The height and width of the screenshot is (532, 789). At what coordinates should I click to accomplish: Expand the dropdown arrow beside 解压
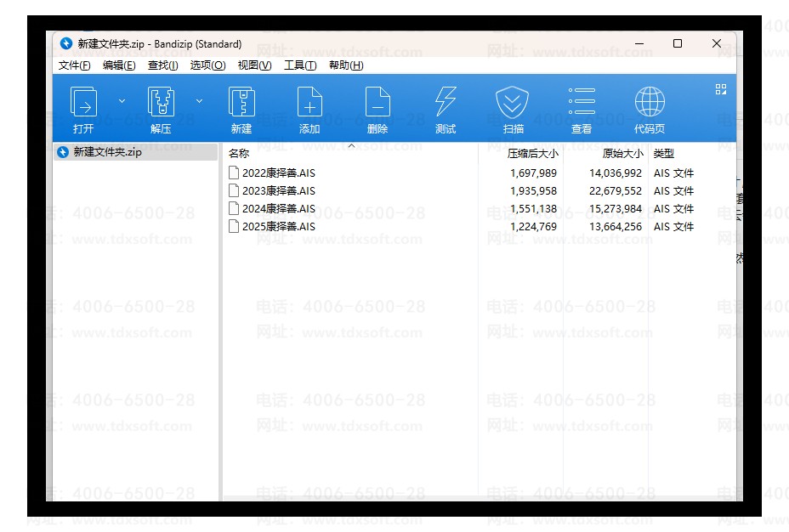(x=200, y=101)
